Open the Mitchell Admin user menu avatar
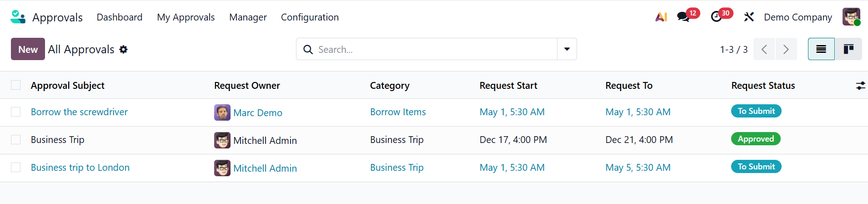This screenshot has width=868, height=204. point(851,17)
